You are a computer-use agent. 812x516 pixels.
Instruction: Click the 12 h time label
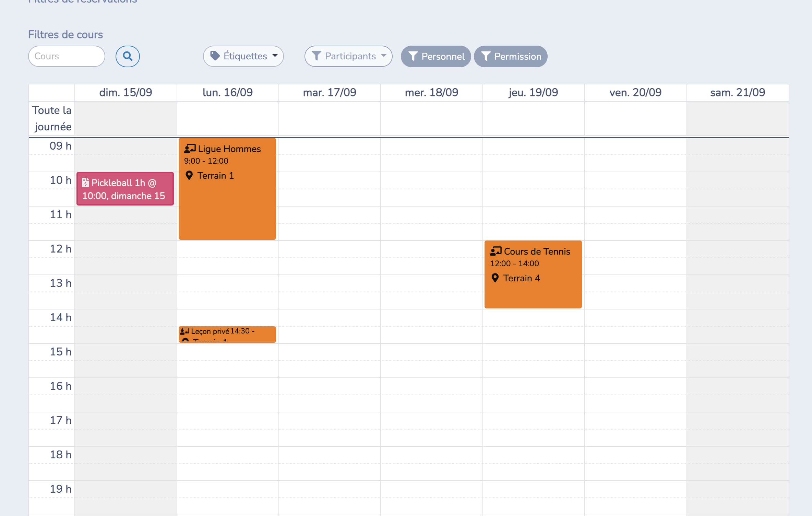point(61,249)
